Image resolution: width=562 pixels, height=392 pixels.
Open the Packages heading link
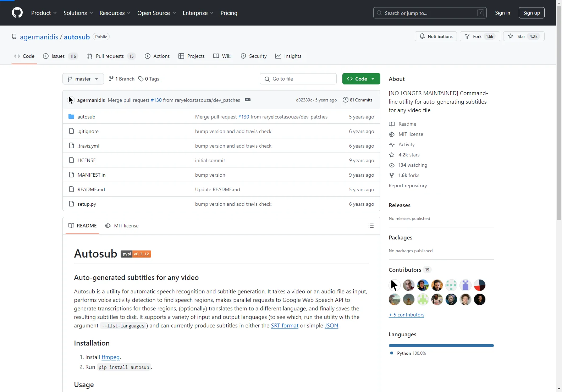tap(401, 237)
